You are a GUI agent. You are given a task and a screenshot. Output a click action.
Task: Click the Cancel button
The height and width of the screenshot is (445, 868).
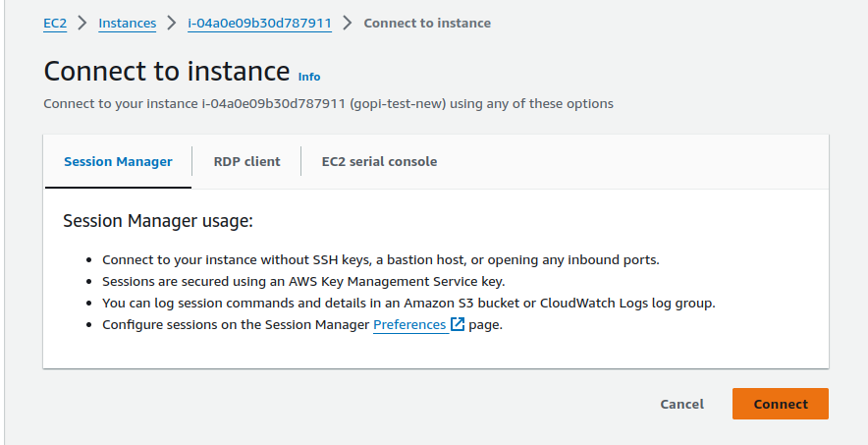[682, 404]
